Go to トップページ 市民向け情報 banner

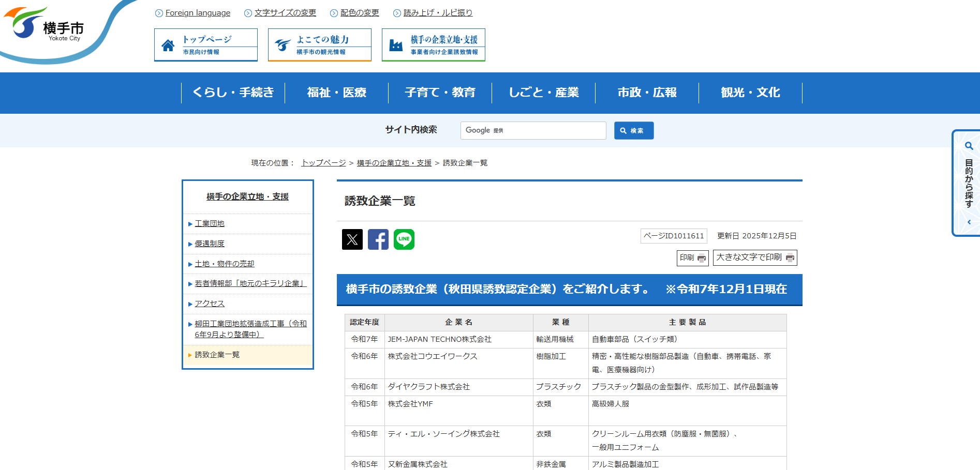[206, 45]
